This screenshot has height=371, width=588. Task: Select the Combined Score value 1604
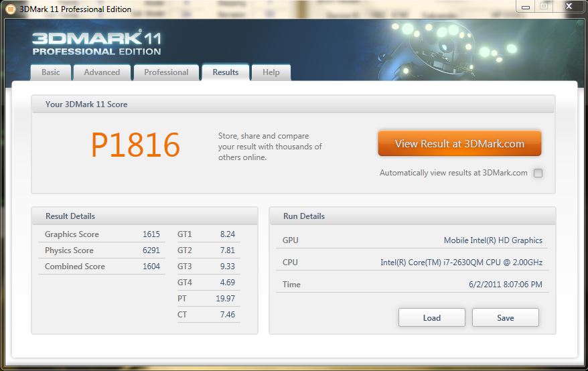coord(151,267)
